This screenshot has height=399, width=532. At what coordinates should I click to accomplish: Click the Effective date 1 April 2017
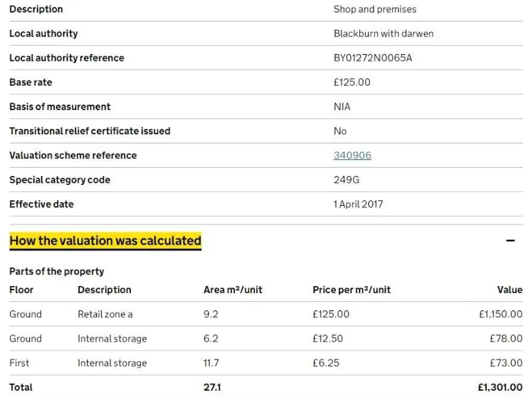click(x=358, y=204)
